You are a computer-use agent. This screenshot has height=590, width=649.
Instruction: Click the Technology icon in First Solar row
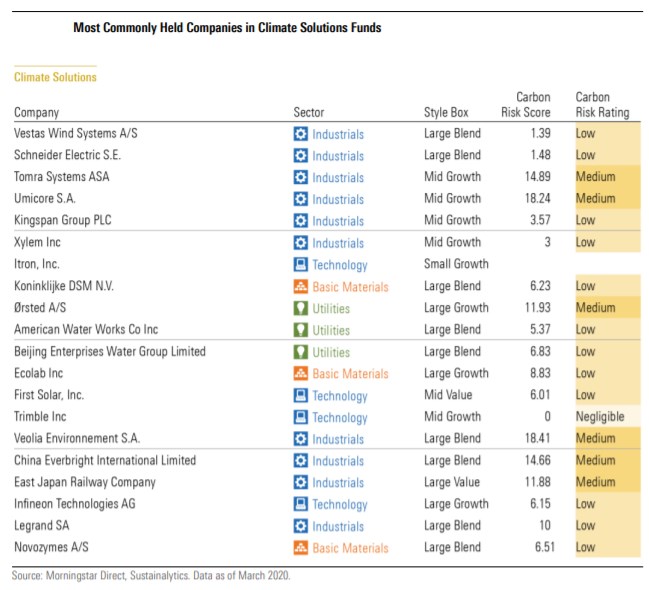(x=300, y=396)
